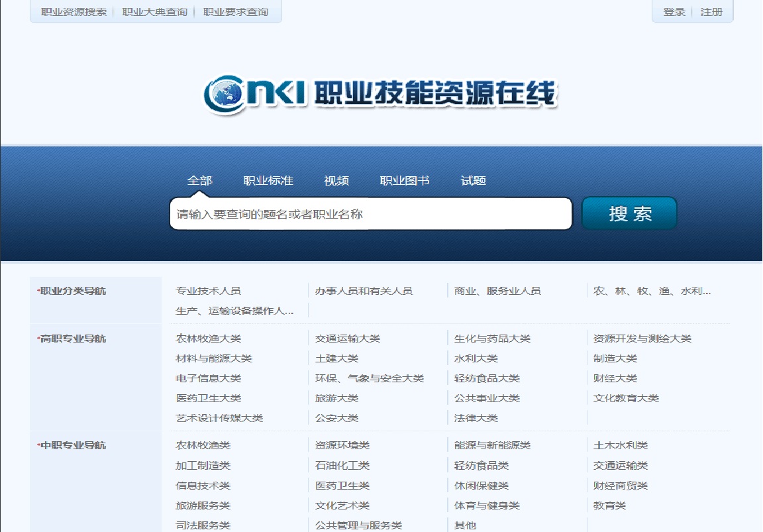Open 生化与药品大类 link
This screenshot has width=763, height=532.
point(492,339)
